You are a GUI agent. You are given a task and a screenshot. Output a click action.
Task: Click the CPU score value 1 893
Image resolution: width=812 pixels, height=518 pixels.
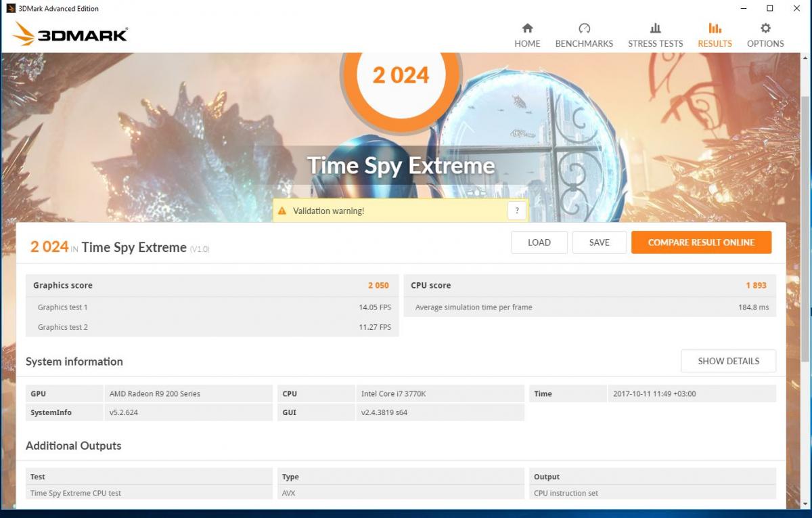point(756,286)
